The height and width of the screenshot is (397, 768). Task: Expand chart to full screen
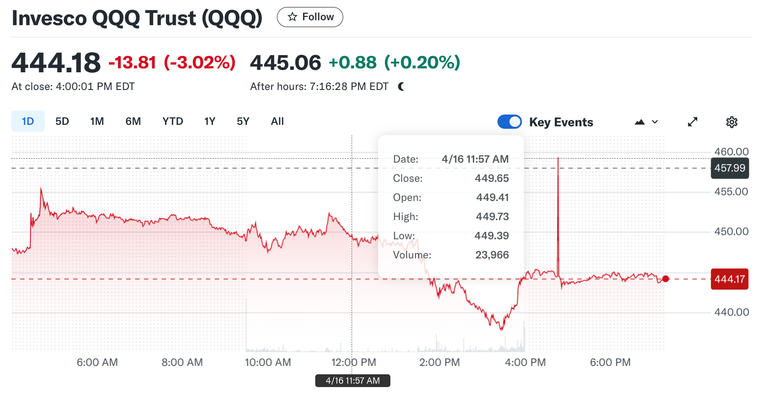pyautogui.click(x=692, y=122)
